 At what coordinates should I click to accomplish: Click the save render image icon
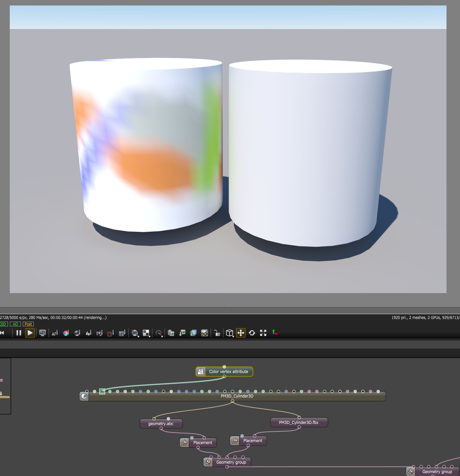coord(182,333)
